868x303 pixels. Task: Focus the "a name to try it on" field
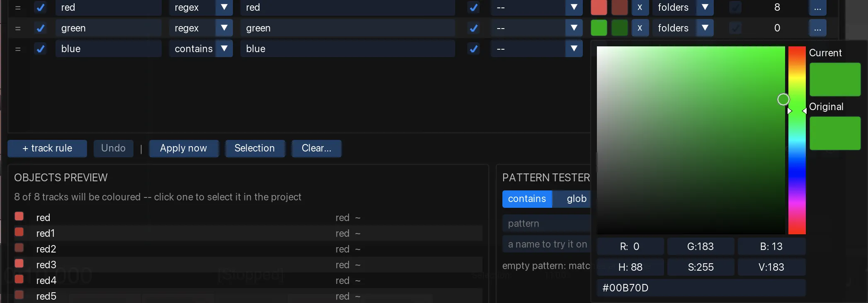[x=546, y=244]
